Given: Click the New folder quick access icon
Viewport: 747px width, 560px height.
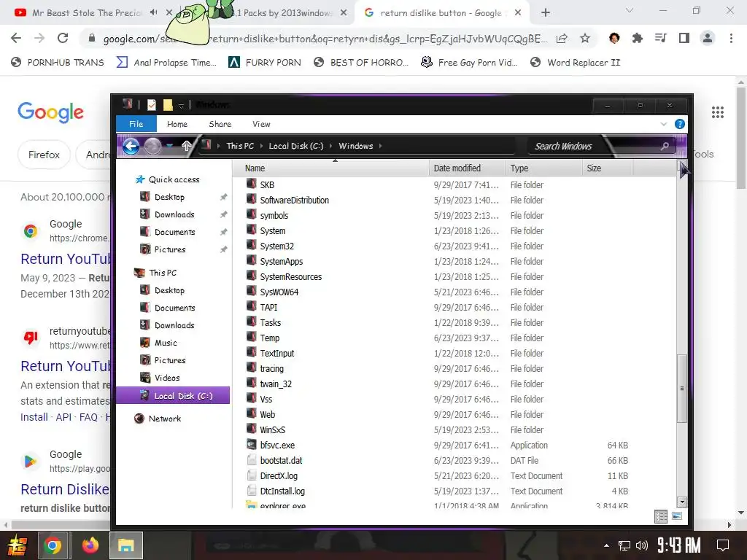Looking at the screenshot, I should [x=168, y=105].
